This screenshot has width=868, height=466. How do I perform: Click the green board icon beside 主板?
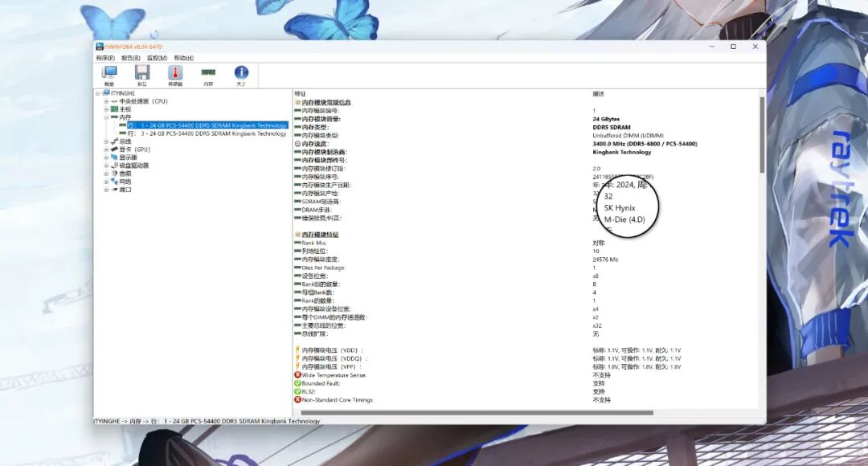coord(115,109)
